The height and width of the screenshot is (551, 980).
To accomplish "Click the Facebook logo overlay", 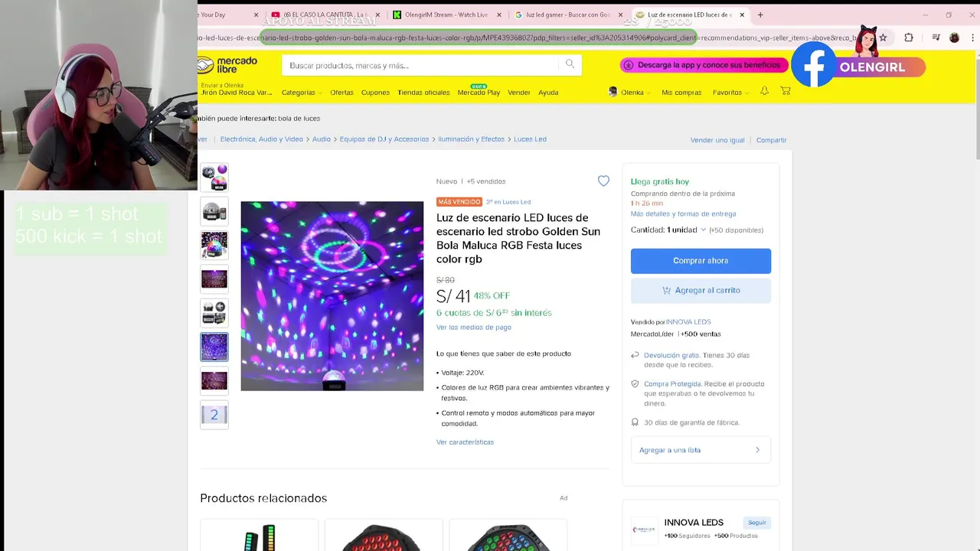I will coord(814,65).
